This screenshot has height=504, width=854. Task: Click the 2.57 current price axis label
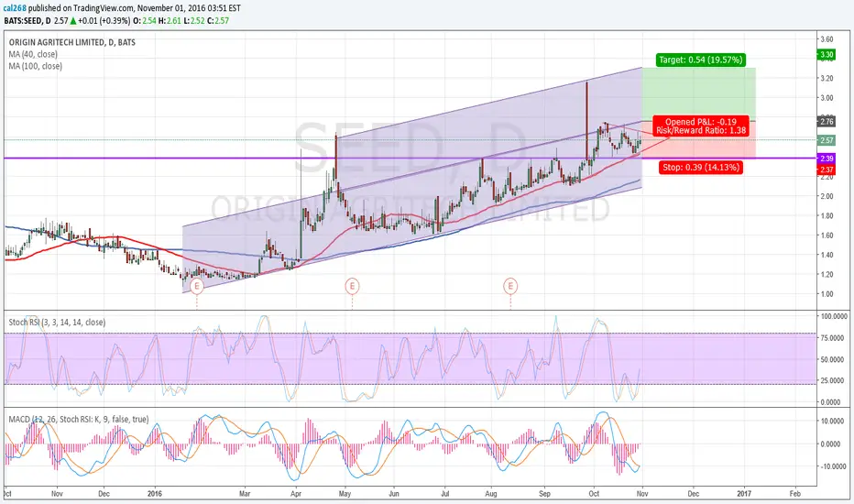point(827,140)
